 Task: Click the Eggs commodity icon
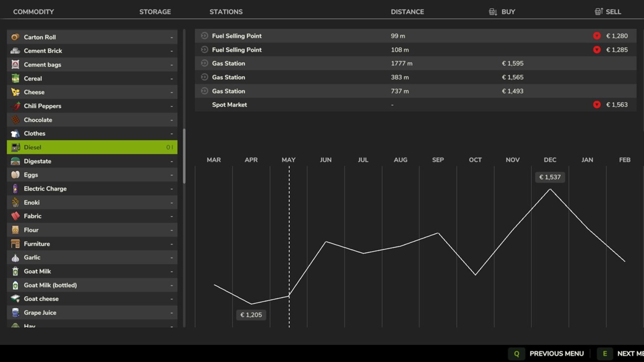pyautogui.click(x=15, y=175)
